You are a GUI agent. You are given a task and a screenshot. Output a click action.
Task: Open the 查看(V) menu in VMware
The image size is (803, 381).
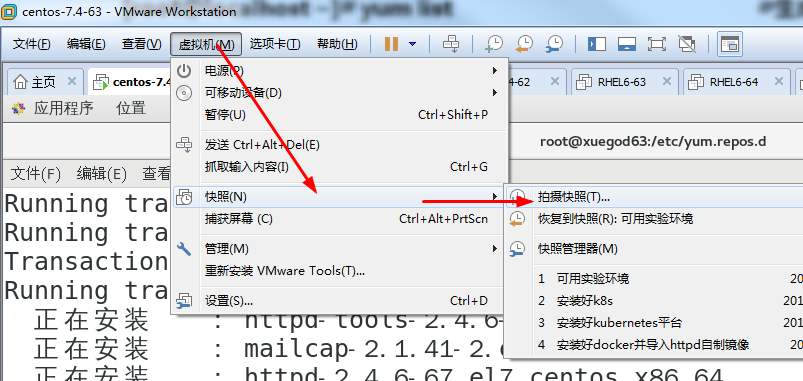(x=142, y=44)
